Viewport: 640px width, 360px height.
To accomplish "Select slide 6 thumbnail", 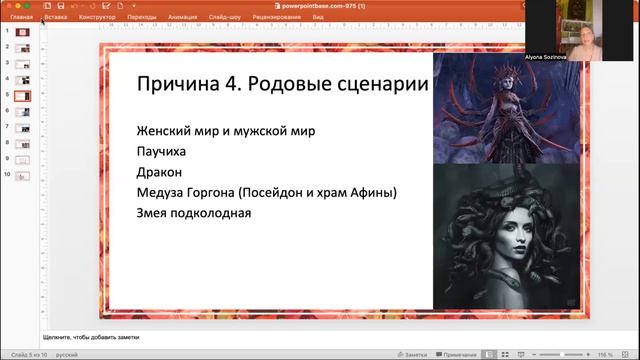I will [22, 112].
